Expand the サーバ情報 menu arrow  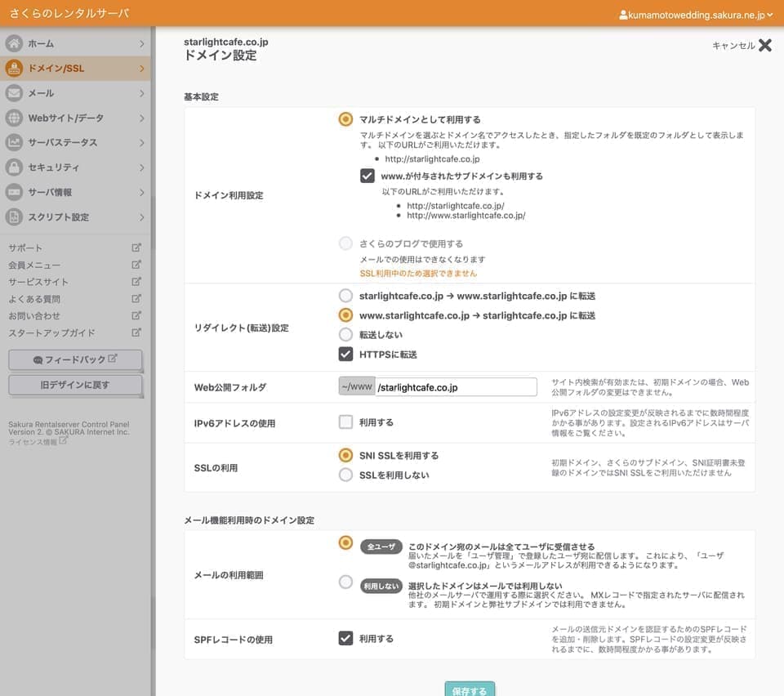142,193
